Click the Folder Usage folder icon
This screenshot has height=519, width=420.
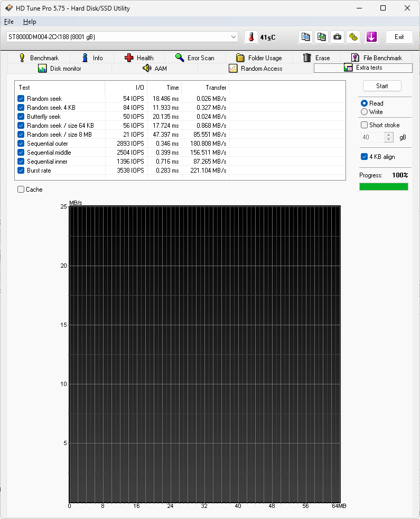(x=240, y=58)
